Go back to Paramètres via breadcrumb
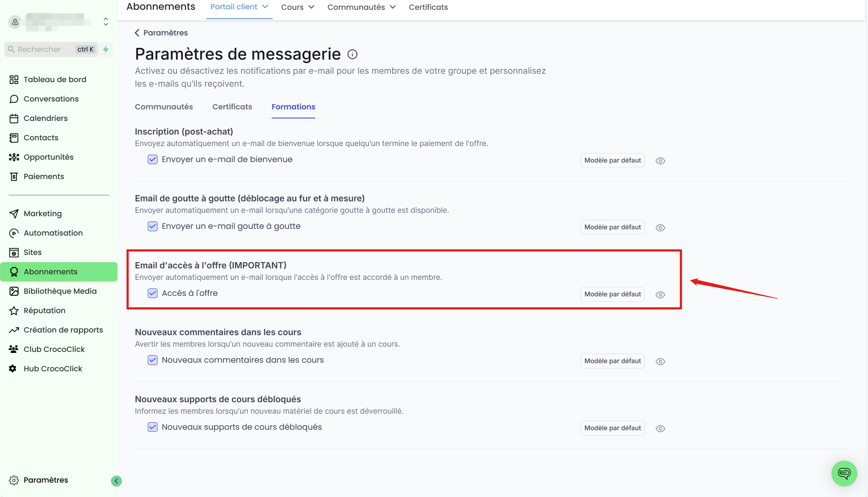The image size is (868, 497). click(161, 33)
